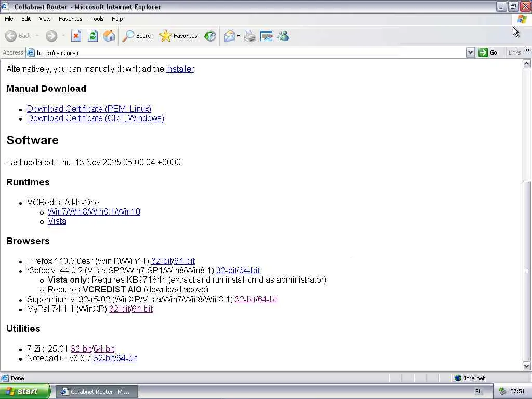532x399 pixels.
Task: Click the system tray network icon
Action: click(x=502, y=392)
